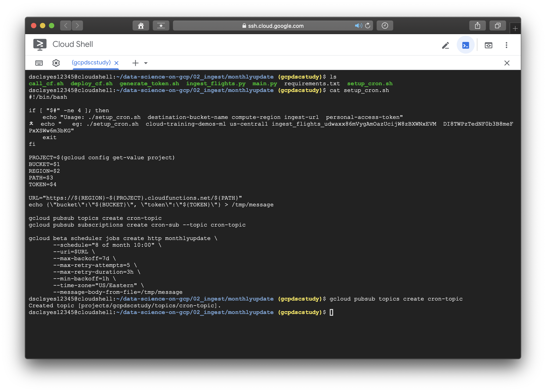Image resolution: width=546 pixels, height=392 pixels.
Task: Expand the new session project dropdown arrow
Action: click(x=146, y=63)
